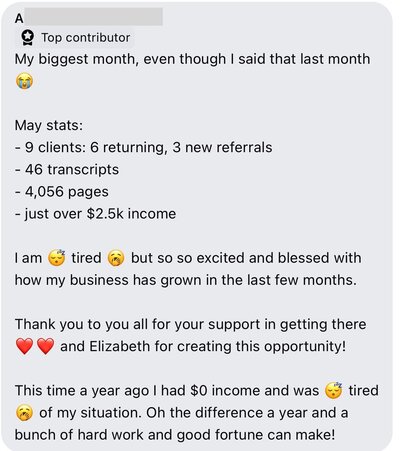Click the loudly crying face emoji

(x=24, y=81)
